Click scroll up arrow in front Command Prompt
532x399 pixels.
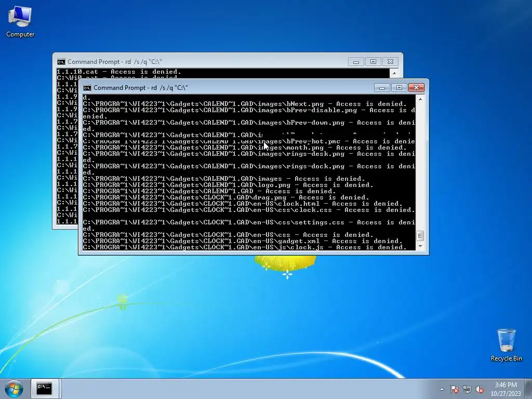pyautogui.click(x=420, y=99)
